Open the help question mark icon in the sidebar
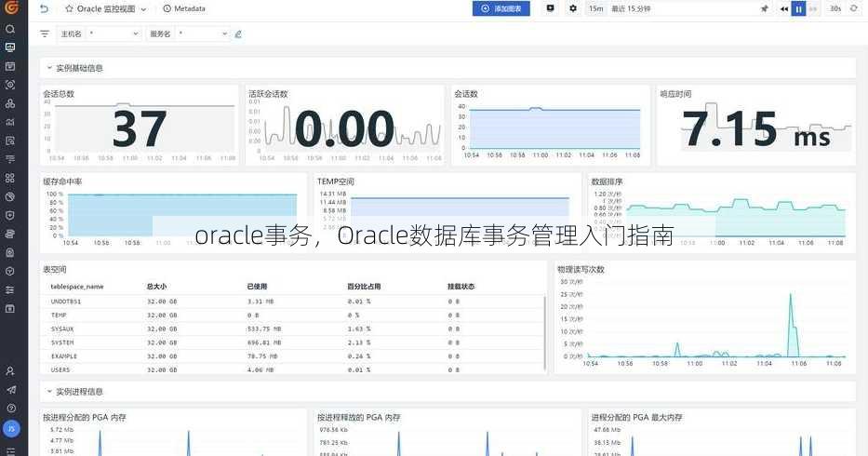This screenshot has height=456, width=868. [x=10, y=409]
